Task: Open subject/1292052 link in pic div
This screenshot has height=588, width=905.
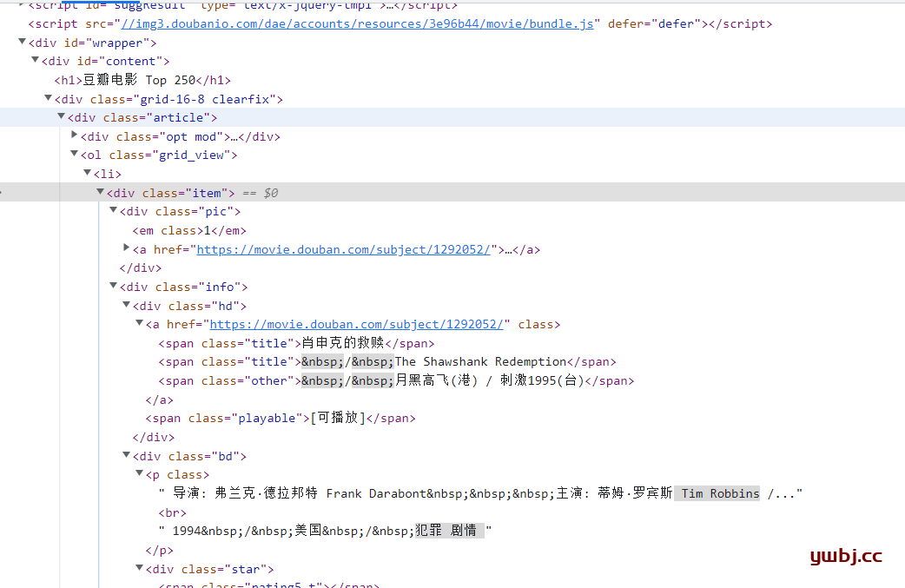Action: coord(343,249)
